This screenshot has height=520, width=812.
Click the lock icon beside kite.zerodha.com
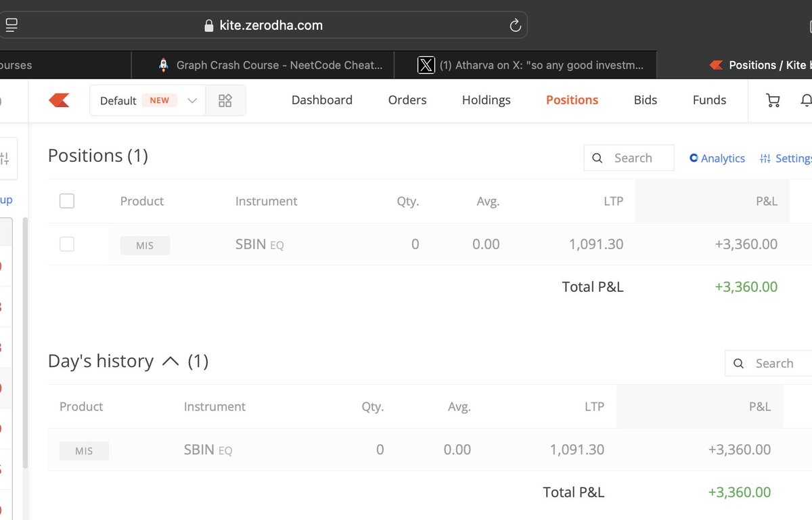[208, 26]
